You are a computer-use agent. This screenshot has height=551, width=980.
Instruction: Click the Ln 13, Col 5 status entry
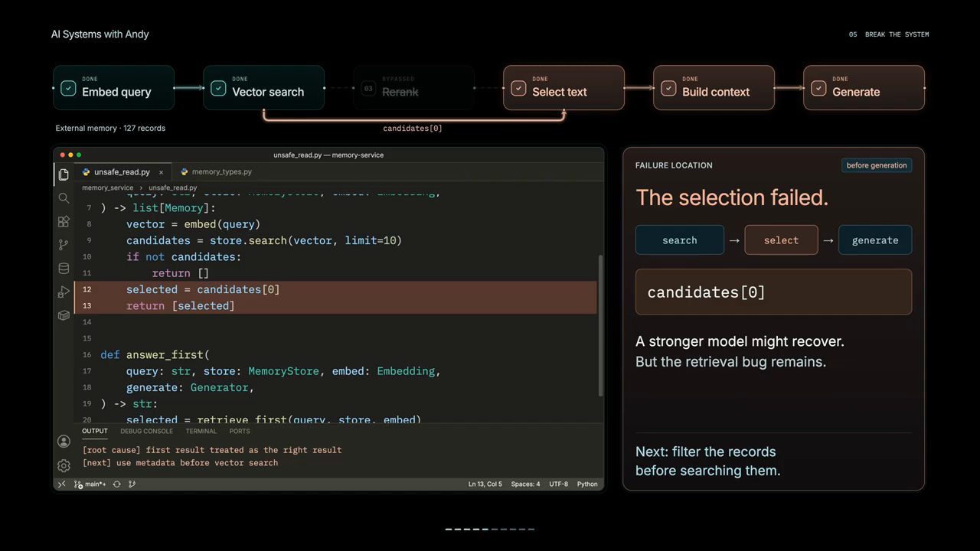tap(485, 484)
